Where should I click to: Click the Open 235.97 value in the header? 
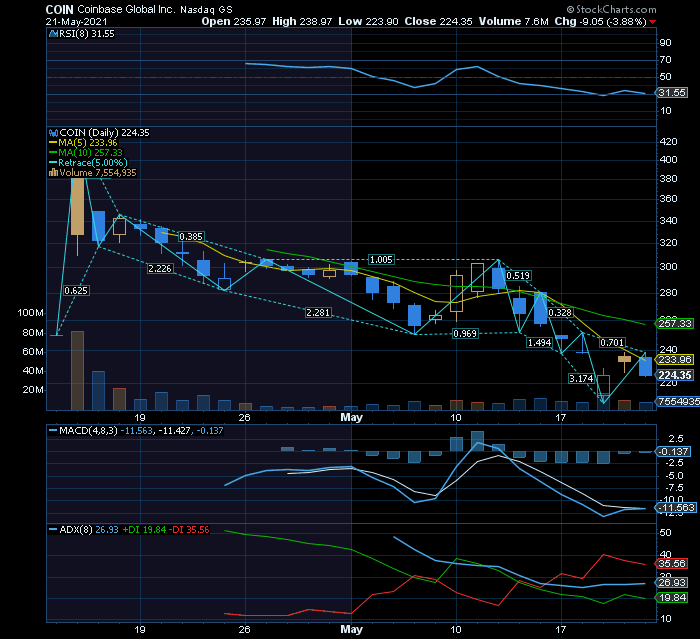pos(233,21)
